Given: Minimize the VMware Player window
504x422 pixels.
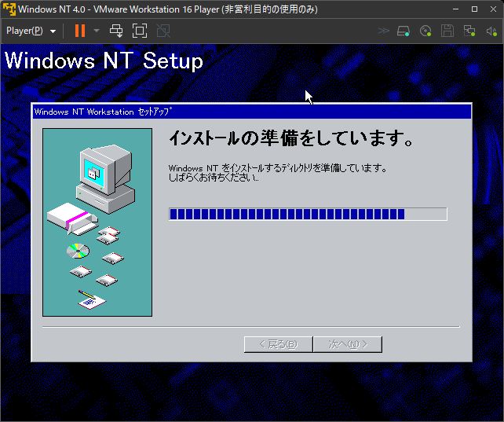Looking at the screenshot, I should [x=455, y=9].
